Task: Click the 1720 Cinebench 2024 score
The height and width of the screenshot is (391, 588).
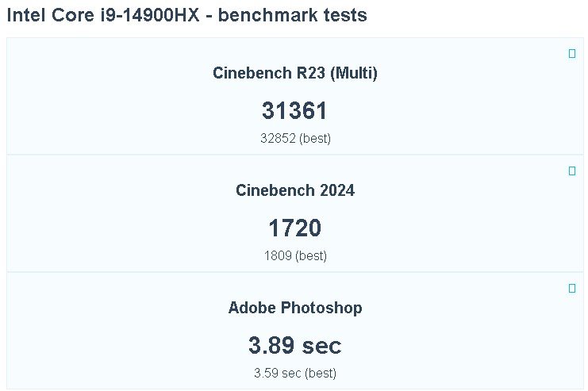Action: pyautogui.click(x=295, y=228)
